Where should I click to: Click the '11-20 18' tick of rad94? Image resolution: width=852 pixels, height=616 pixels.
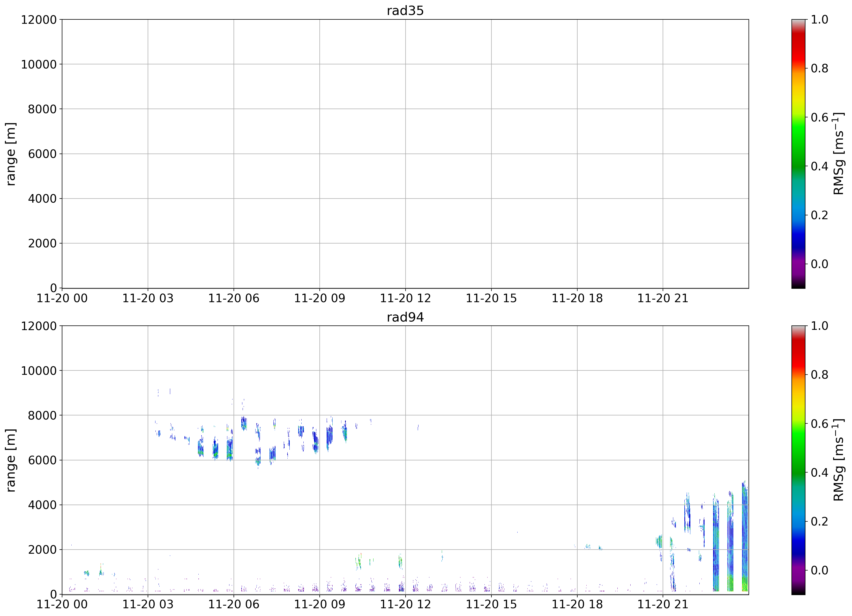(x=577, y=604)
